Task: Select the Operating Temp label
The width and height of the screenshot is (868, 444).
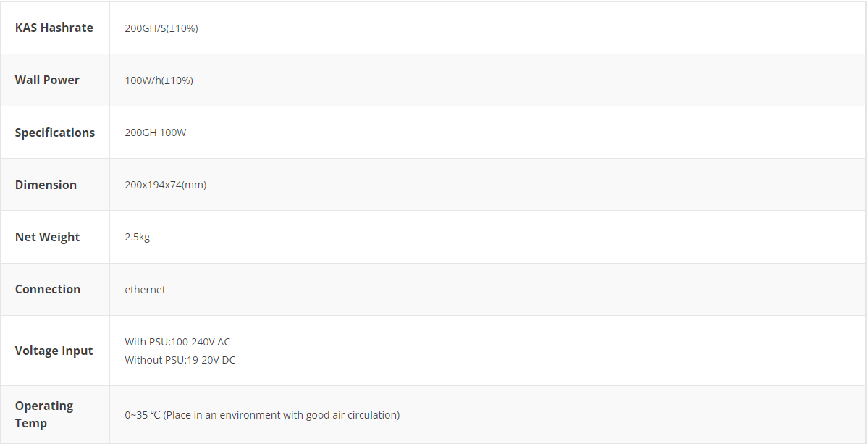Action: click(44, 414)
